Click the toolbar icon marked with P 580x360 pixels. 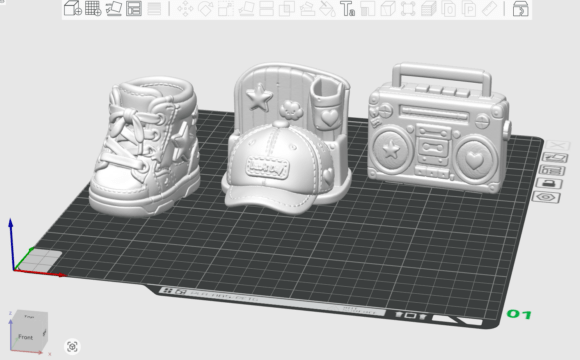pyautogui.click(x=469, y=9)
